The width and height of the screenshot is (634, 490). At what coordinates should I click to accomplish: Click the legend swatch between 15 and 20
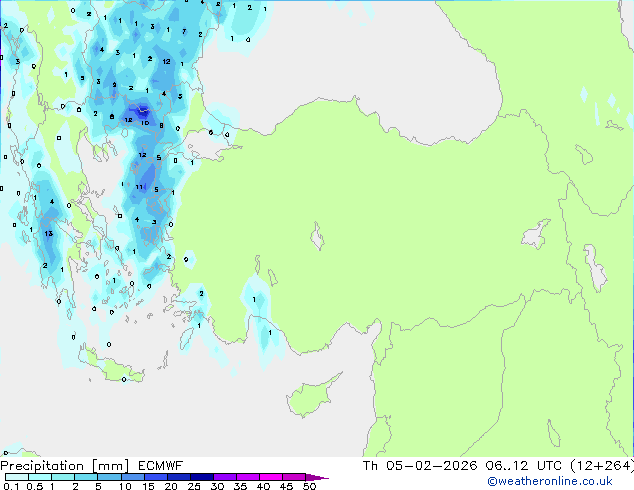155,477
